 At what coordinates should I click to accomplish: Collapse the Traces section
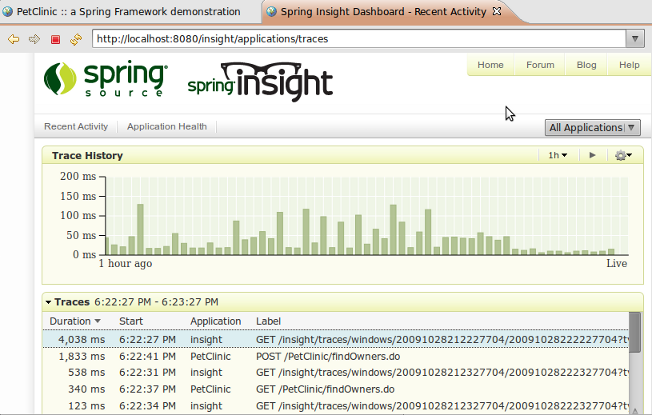(x=48, y=302)
